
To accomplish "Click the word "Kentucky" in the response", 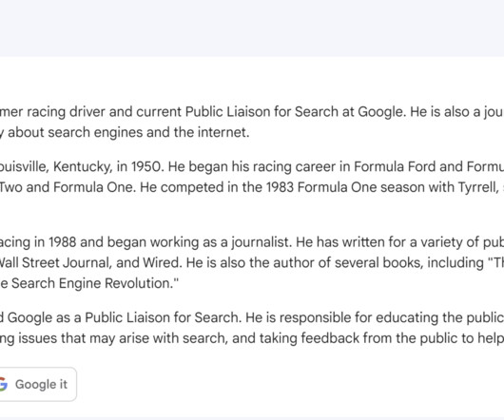I will click(83, 166).
